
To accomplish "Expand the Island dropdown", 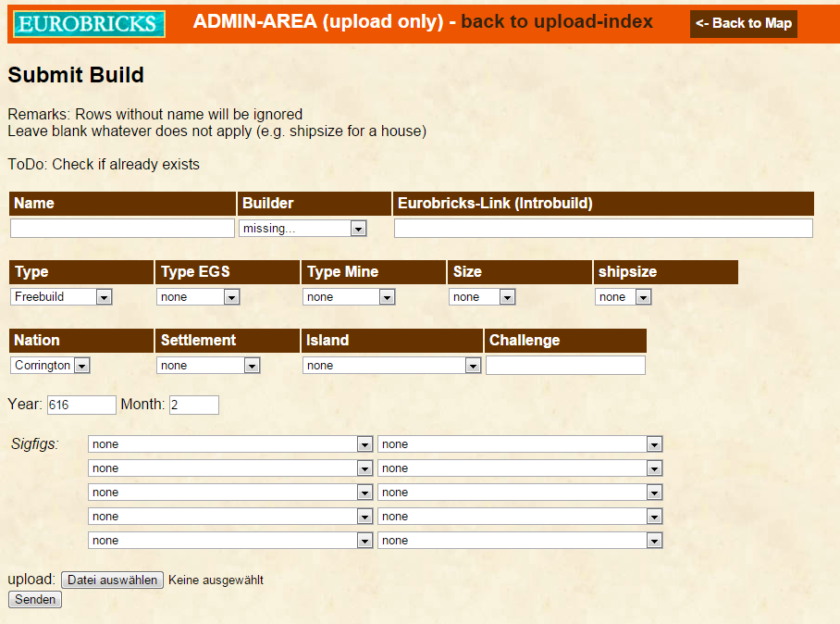I will 392,366.
